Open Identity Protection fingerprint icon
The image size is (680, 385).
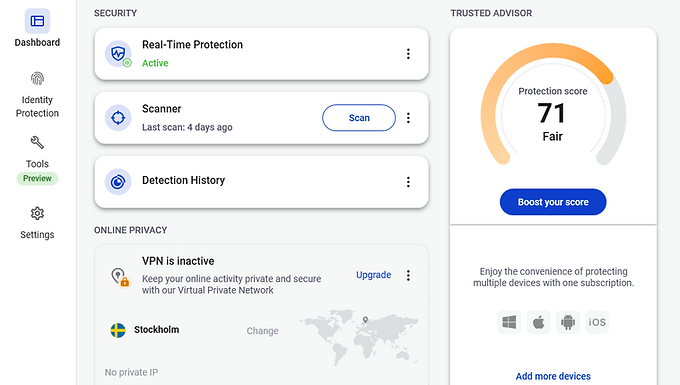coord(37,78)
